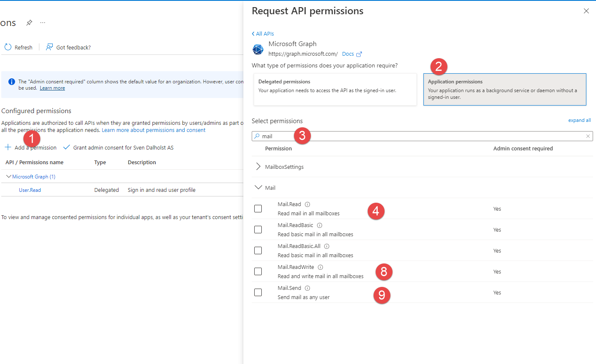
Task: Click into the permissions search field
Action: click(422, 136)
